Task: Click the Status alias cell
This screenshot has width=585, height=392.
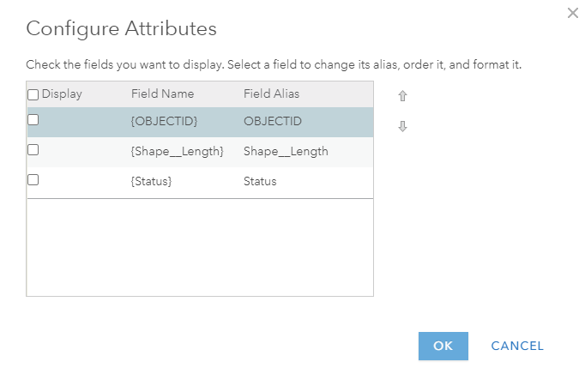Action: [260, 182]
